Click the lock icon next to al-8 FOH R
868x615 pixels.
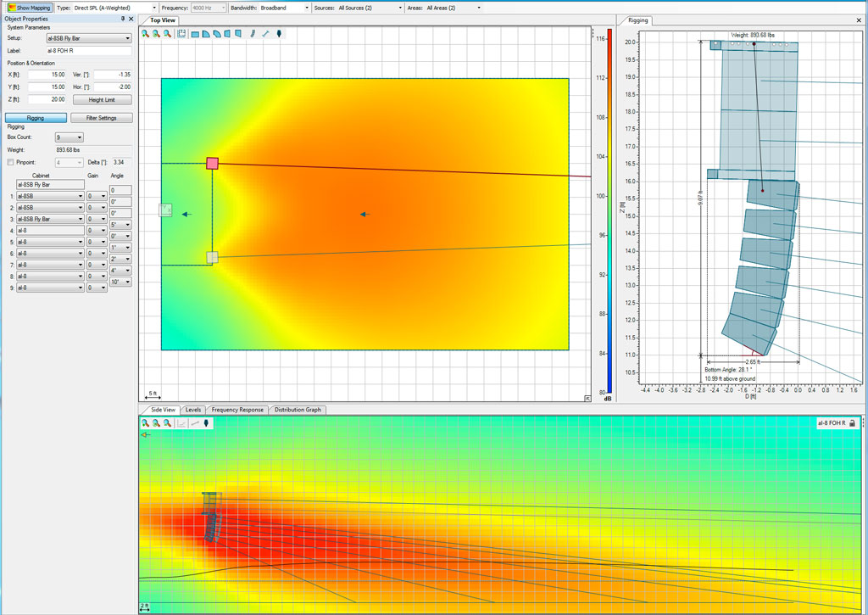[853, 423]
